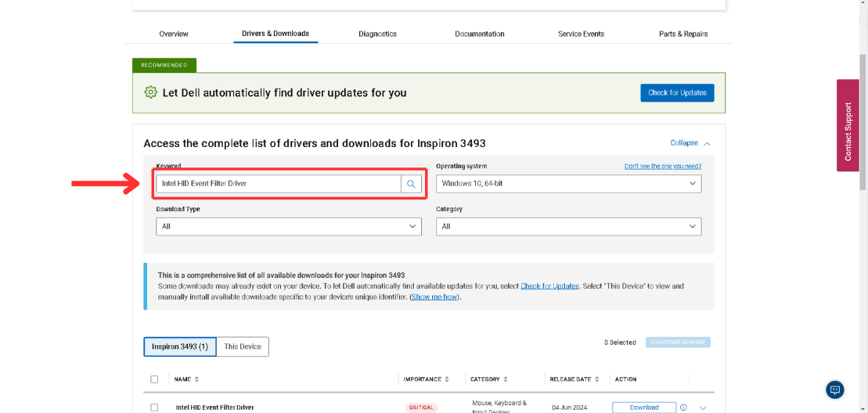Open the Operating system dropdown
This screenshot has height=413, width=868.
(568, 184)
